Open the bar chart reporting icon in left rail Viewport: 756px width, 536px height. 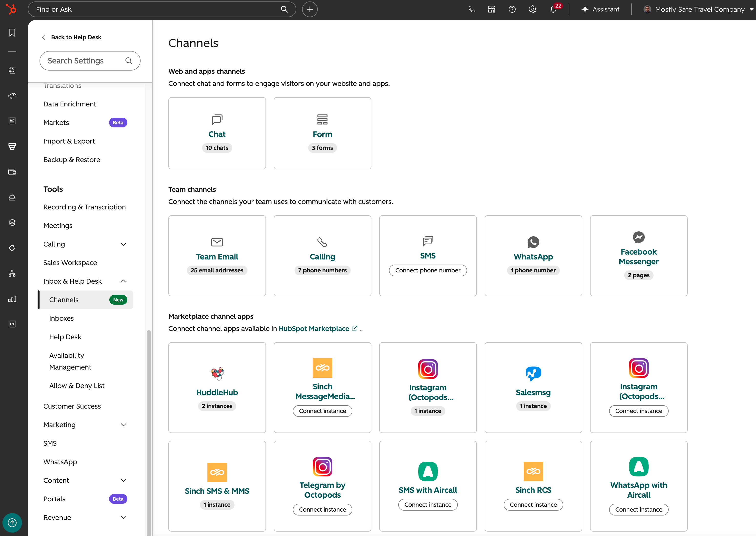(12, 299)
